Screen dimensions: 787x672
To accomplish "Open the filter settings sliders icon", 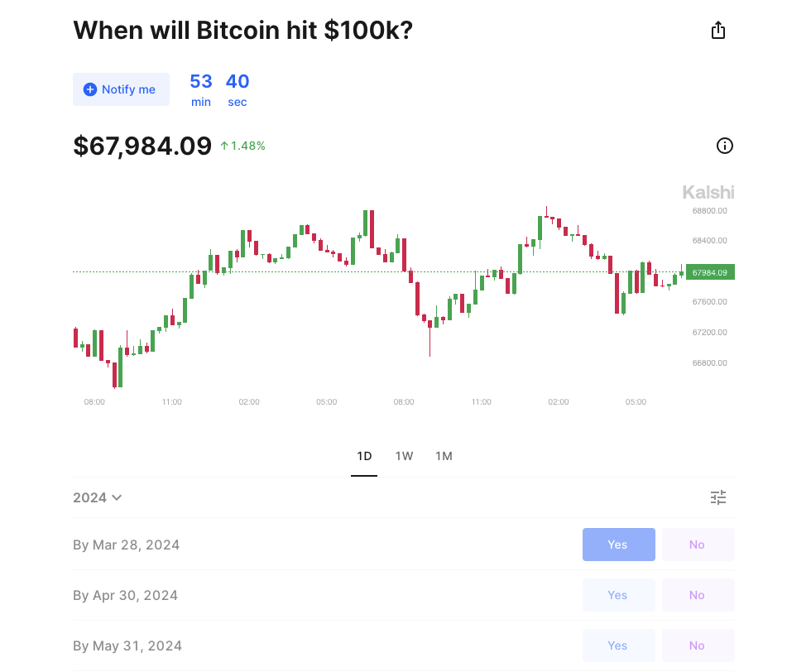I will [x=717, y=497].
